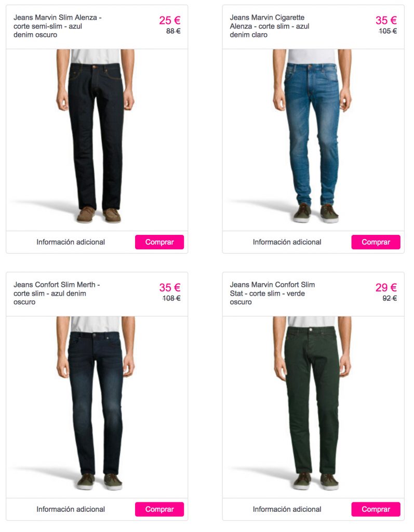Click the dark denim Marvin Slim Alenza photo
Screen dimensions: 414x532
pyautogui.click(x=96, y=137)
